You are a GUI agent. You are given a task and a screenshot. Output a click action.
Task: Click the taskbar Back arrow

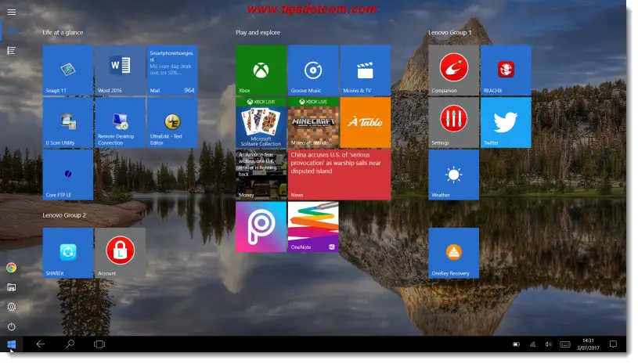[40, 344]
